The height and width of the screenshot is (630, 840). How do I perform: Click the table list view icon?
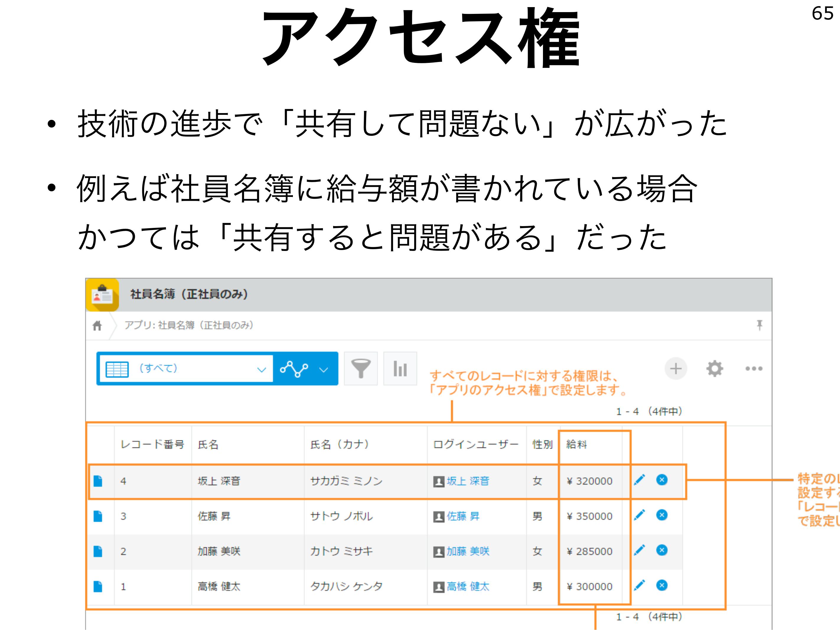coord(117,369)
